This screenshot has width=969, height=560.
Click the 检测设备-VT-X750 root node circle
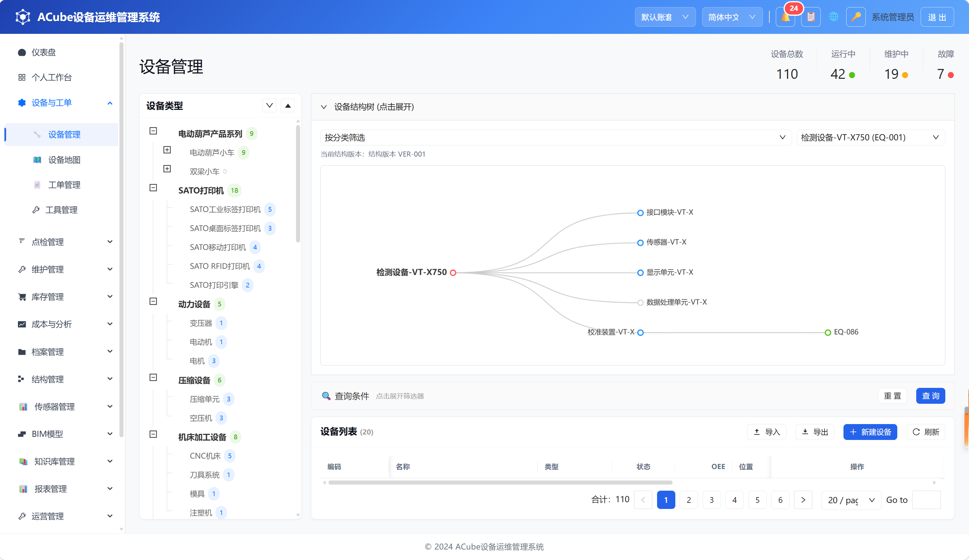click(x=453, y=273)
